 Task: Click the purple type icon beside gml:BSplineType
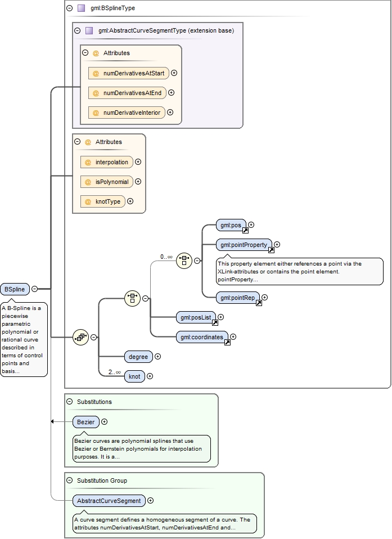[x=82, y=8]
